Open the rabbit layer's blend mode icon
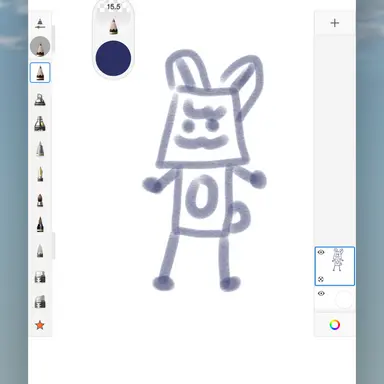The image size is (384, 384). tap(321, 279)
